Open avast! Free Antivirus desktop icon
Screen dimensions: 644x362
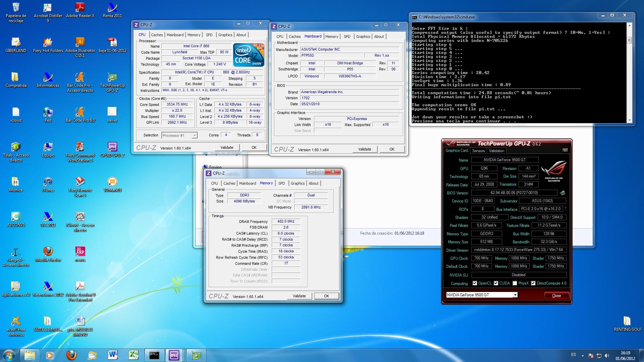click(x=16, y=326)
